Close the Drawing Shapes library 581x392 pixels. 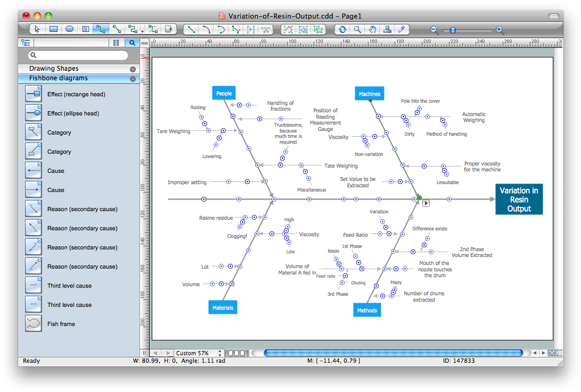(133, 69)
